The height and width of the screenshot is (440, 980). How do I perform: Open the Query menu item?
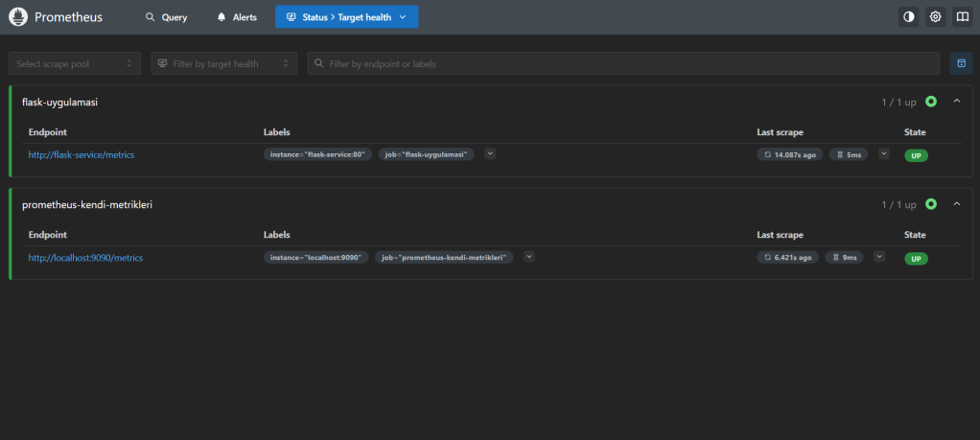pyautogui.click(x=166, y=17)
